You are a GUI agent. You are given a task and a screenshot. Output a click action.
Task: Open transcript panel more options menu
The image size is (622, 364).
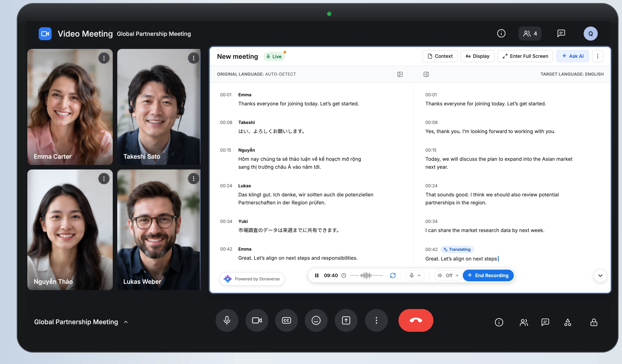click(x=598, y=56)
